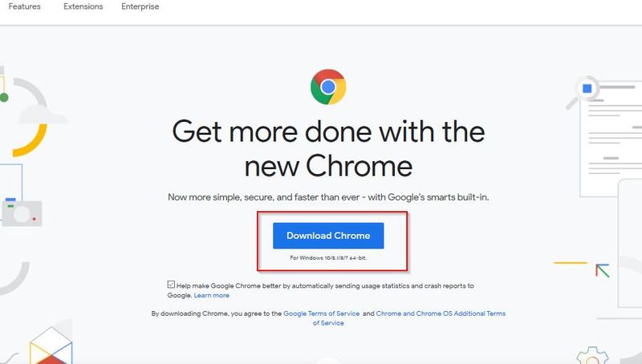Screen dimensions: 642x364
Task: Click the camera illustration on left
Action: click(22, 214)
